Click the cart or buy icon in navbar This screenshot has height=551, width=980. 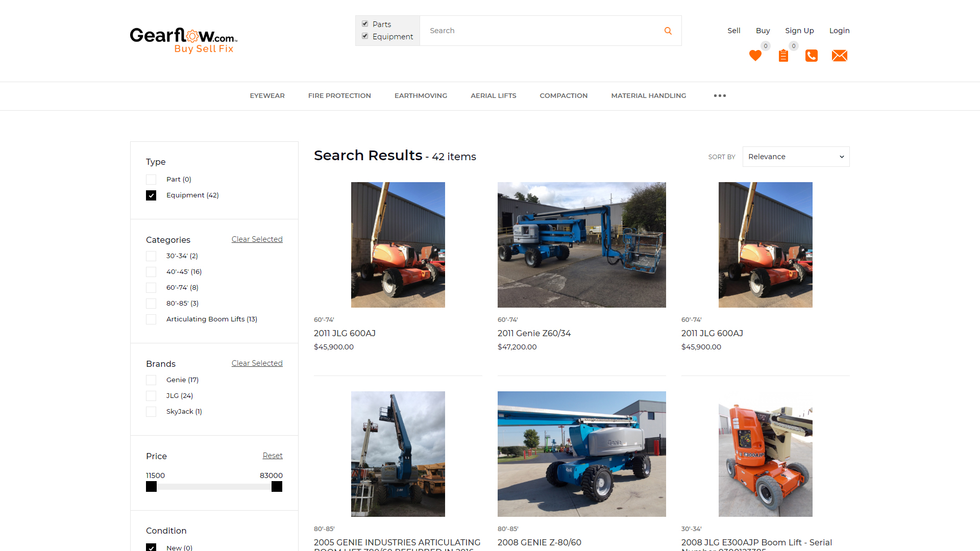(x=784, y=56)
